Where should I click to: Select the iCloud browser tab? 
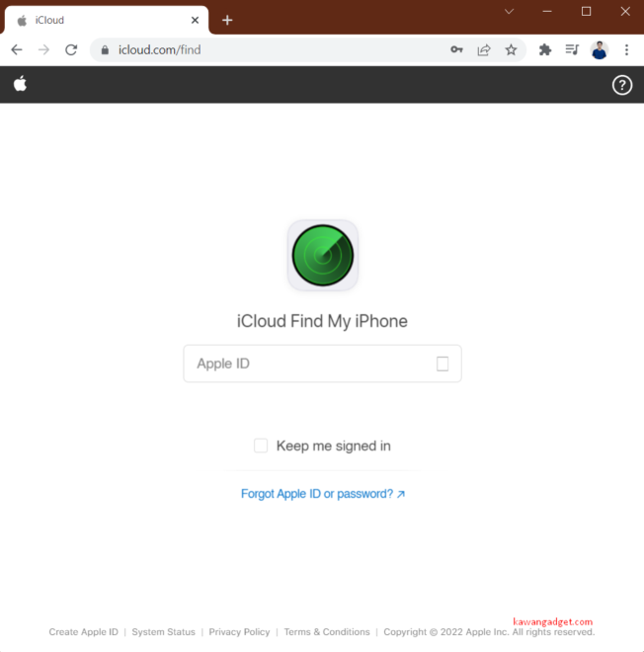click(106, 20)
